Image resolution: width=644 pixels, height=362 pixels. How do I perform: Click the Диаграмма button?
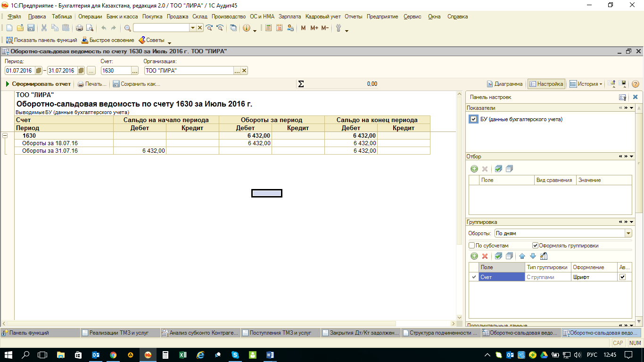click(x=504, y=84)
